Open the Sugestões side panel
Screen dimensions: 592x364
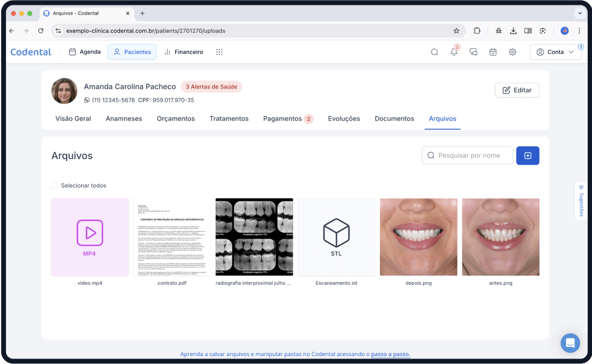[x=580, y=200]
